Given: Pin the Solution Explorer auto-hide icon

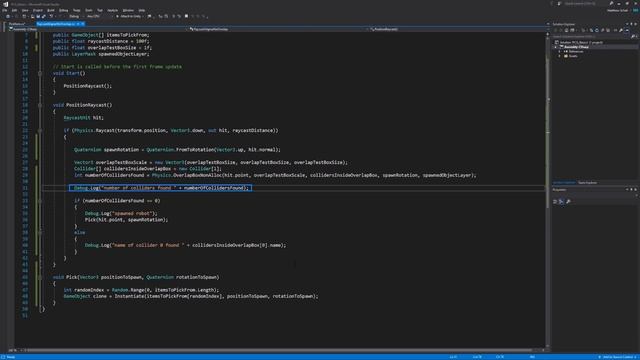Looking at the screenshot, I should pyautogui.click(x=631, y=24).
